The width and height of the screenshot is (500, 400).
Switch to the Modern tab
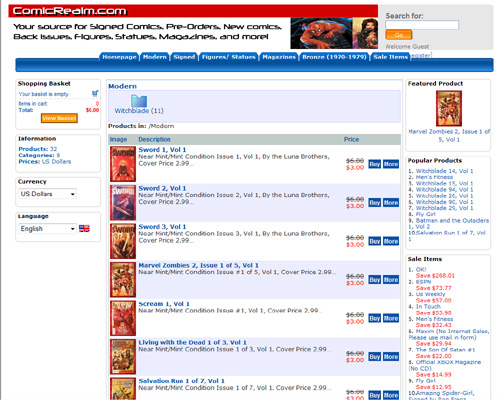155,57
